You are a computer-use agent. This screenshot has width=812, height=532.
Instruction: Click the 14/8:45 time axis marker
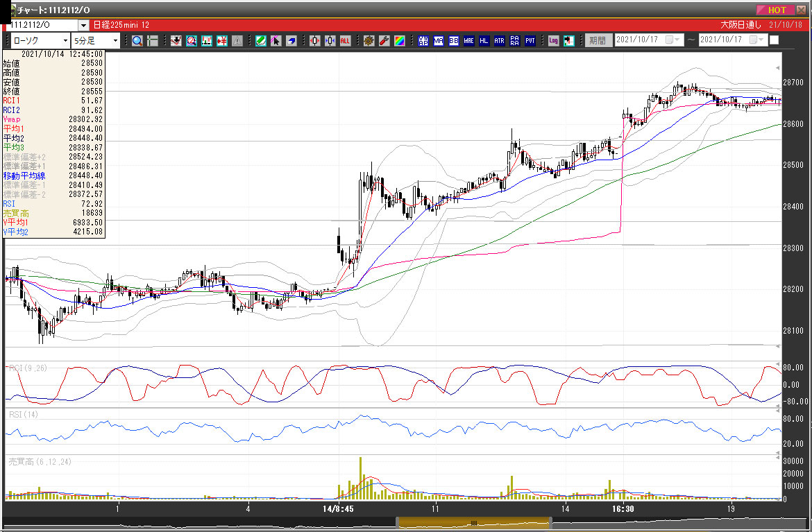[338, 509]
